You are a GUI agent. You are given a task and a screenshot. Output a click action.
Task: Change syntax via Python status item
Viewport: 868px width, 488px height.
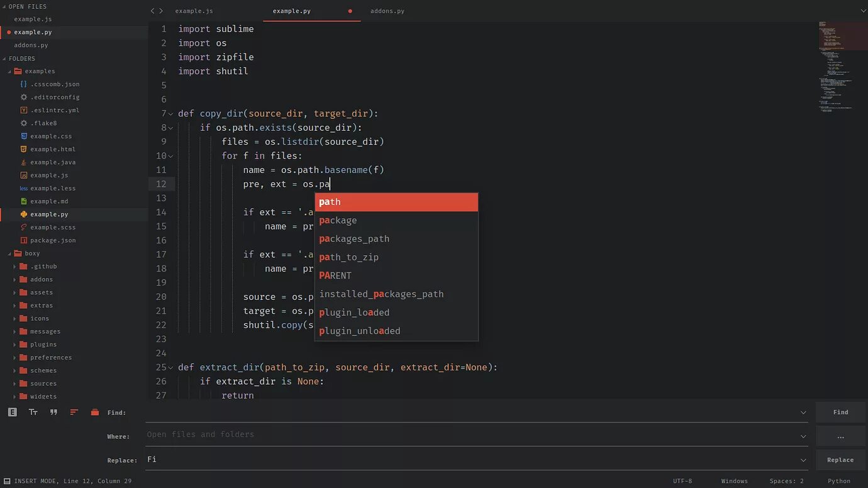(839, 481)
